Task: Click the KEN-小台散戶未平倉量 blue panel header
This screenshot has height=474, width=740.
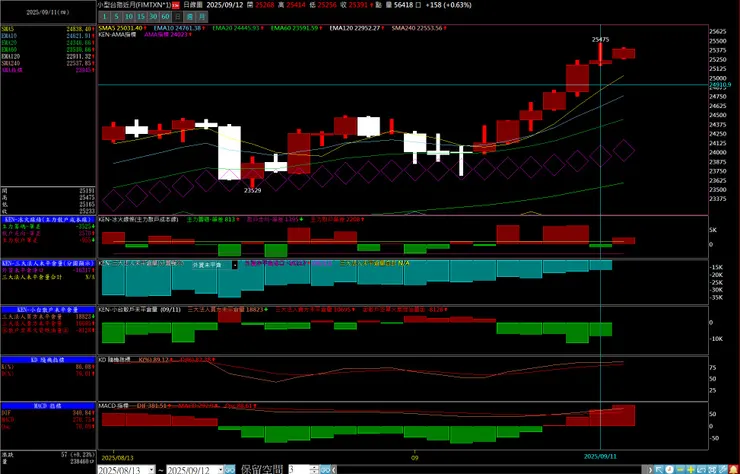Action: pos(48,310)
